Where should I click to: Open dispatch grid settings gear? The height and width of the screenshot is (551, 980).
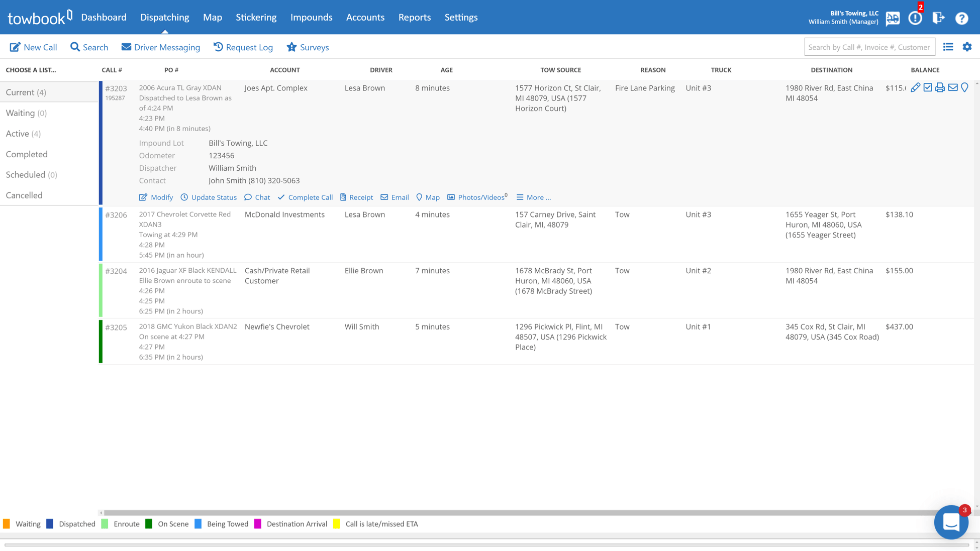tap(967, 47)
